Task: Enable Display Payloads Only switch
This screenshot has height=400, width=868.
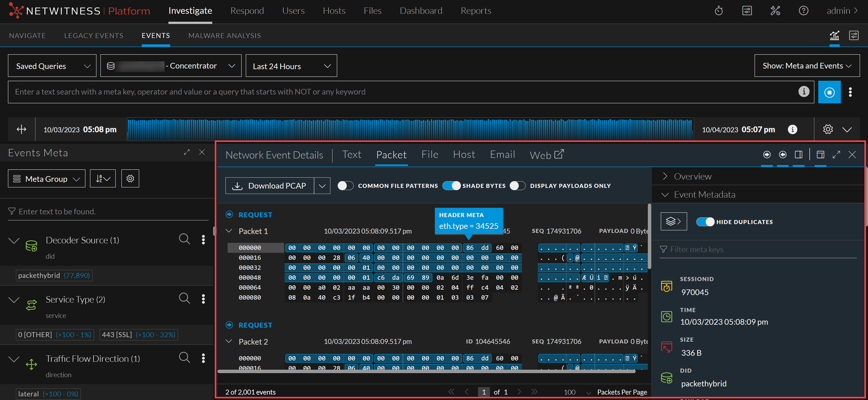Action: pos(518,186)
